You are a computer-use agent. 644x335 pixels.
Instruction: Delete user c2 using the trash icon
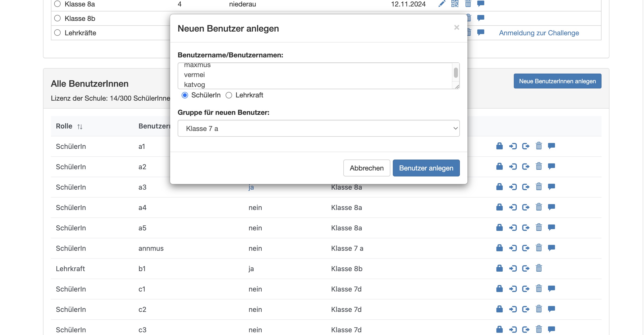pyautogui.click(x=539, y=309)
